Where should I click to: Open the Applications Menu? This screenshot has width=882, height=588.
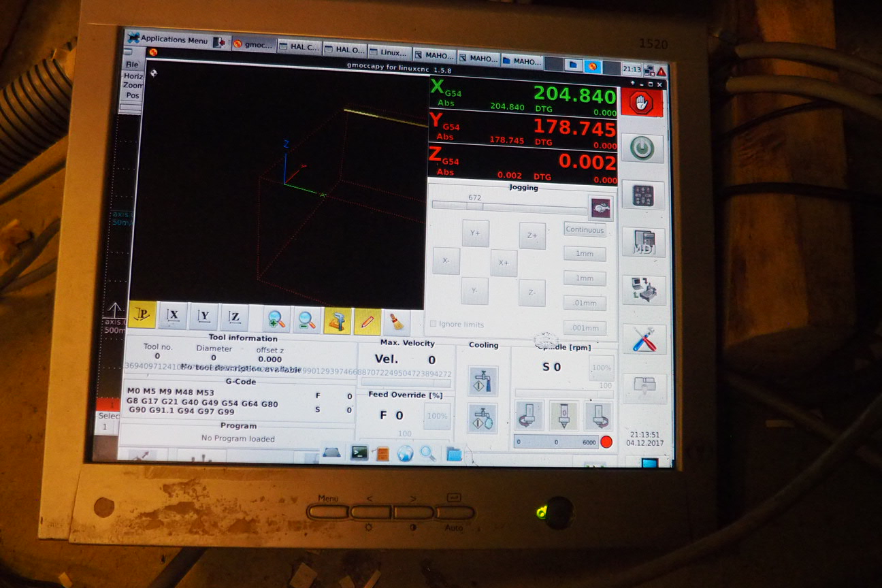tap(168, 39)
